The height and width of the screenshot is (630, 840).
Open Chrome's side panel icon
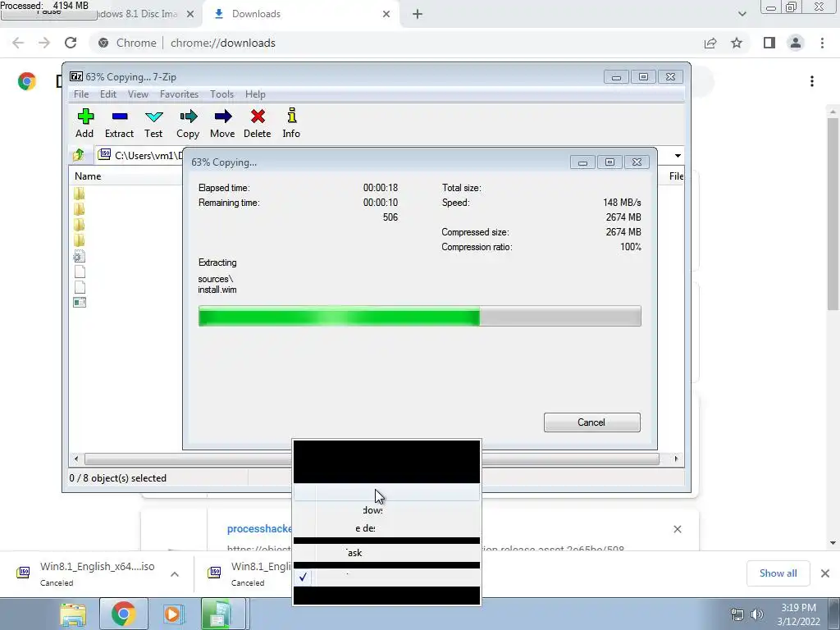[x=769, y=43]
